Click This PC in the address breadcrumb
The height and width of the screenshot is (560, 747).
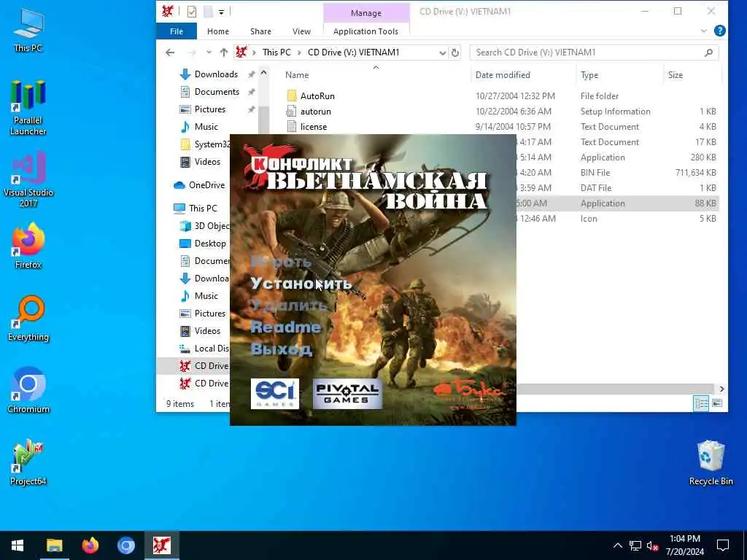point(276,52)
